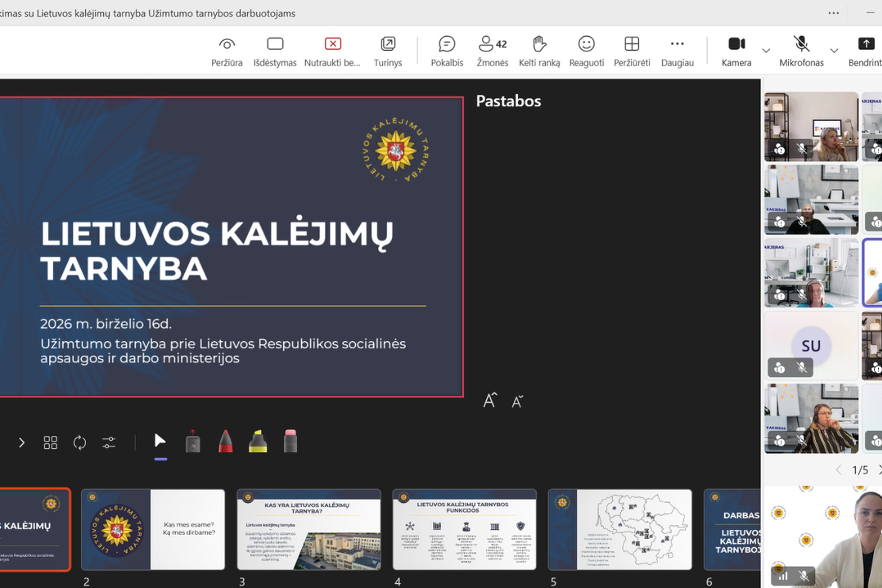Open the title bar three-dots menu

click(833, 13)
